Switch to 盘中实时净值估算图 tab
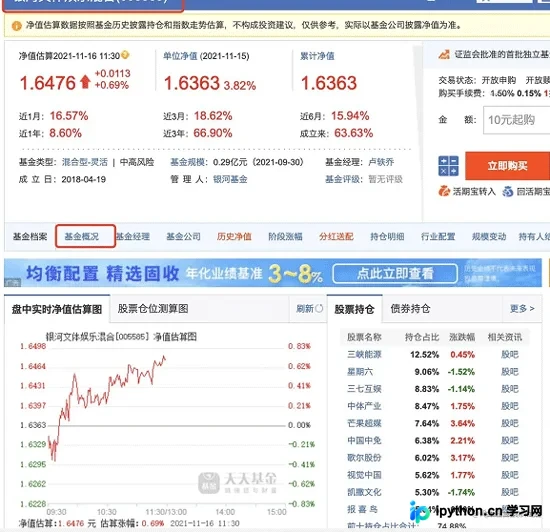This screenshot has width=550, height=532. click(57, 309)
